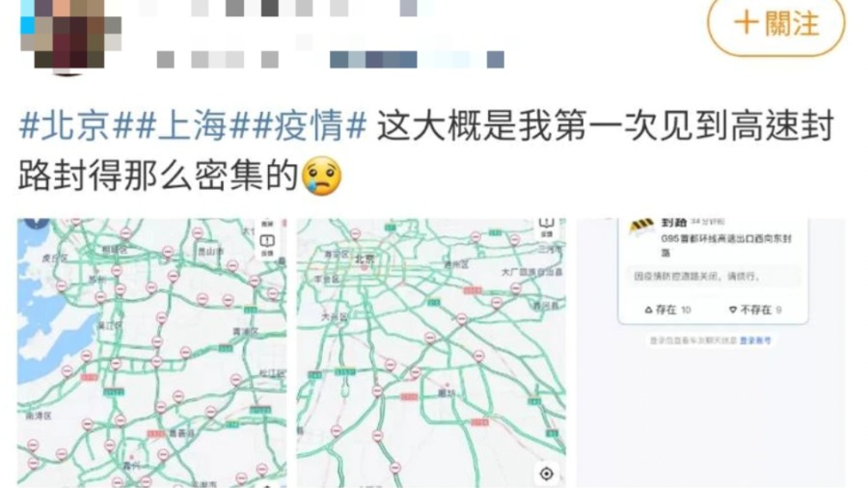Tap the locate-me target icon on Beijing map

[x=547, y=474]
